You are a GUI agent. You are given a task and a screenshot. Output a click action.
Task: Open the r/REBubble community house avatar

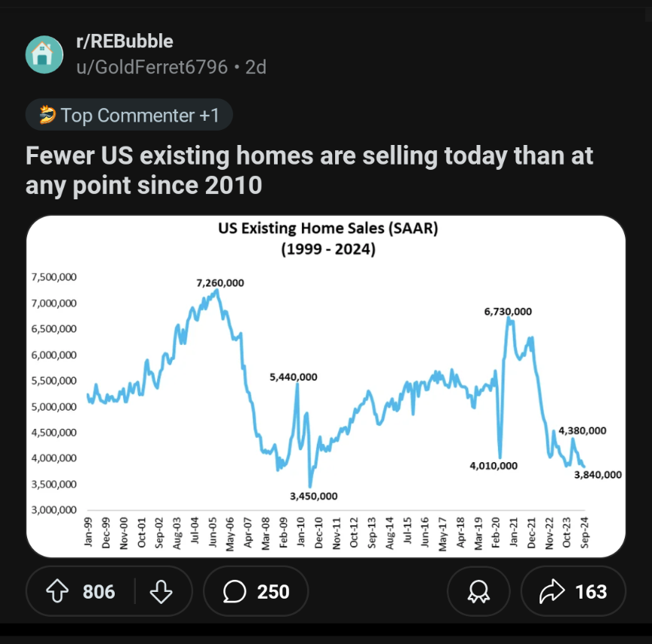click(x=44, y=54)
